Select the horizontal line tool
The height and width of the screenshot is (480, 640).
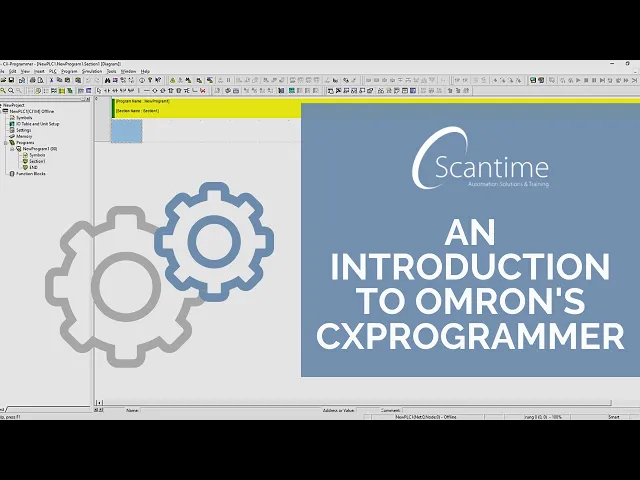(147, 91)
